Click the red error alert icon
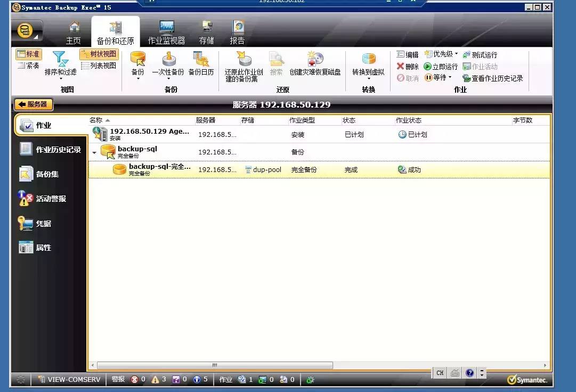 pos(134,380)
